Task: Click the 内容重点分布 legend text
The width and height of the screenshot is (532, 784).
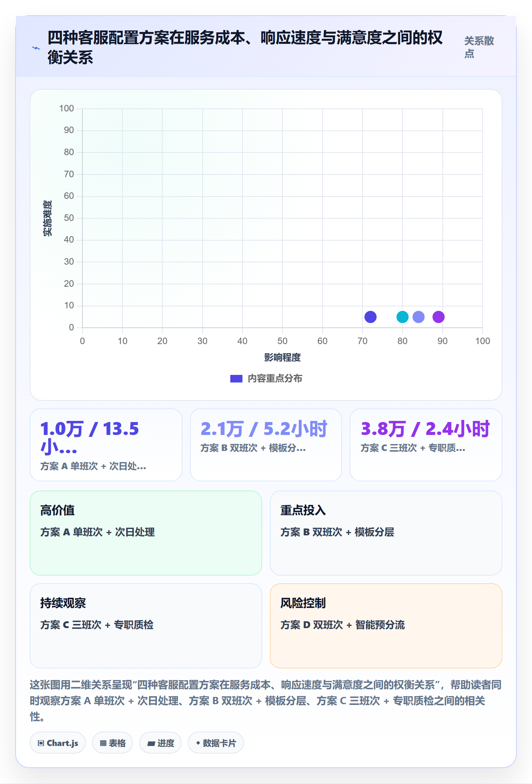Action: tap(275, 379)
